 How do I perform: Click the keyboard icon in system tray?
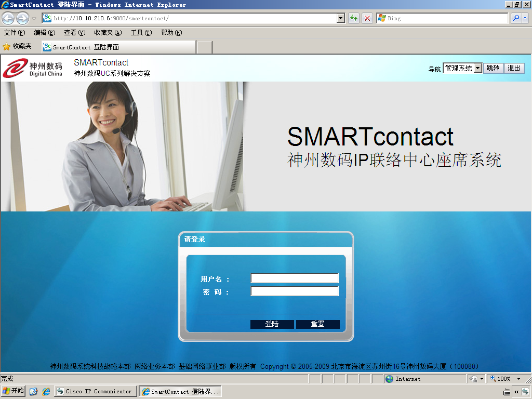click(x=507, y=392)
